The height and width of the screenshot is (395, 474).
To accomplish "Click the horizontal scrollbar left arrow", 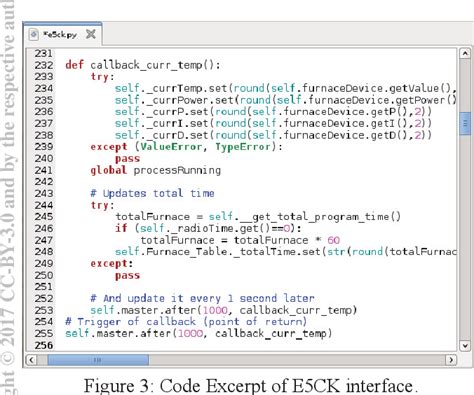I will [31, 360].
